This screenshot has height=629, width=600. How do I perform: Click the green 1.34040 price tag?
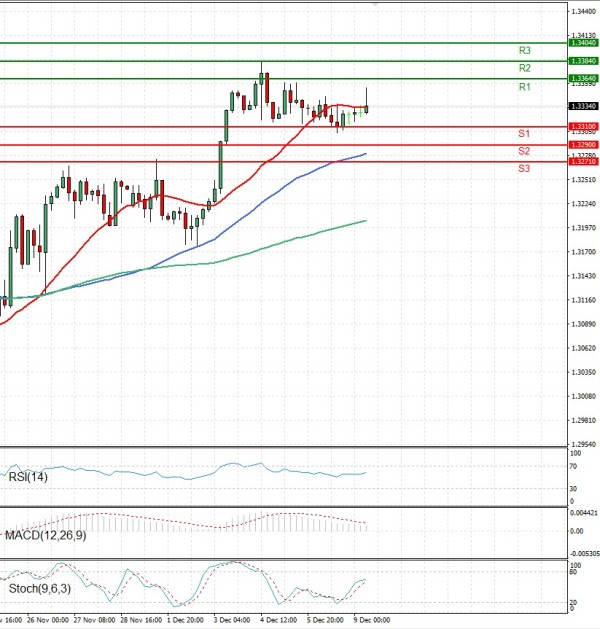point(583,43)
